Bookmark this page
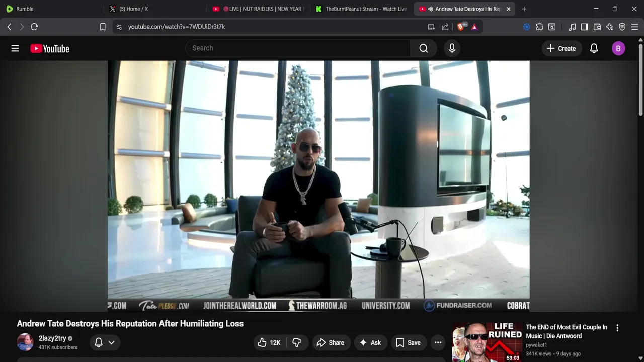The height and width of the screenshot is (362, 644). (x=103, y=27)
